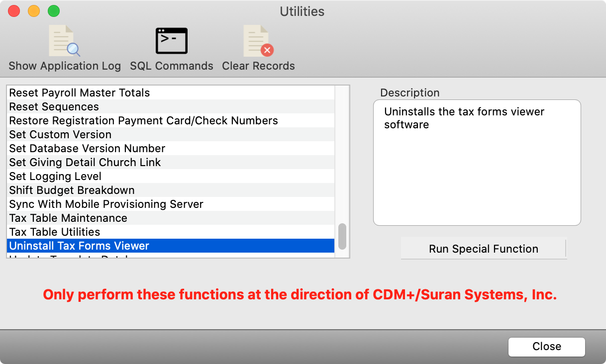Click the green zoom window button

coord(53,11)
